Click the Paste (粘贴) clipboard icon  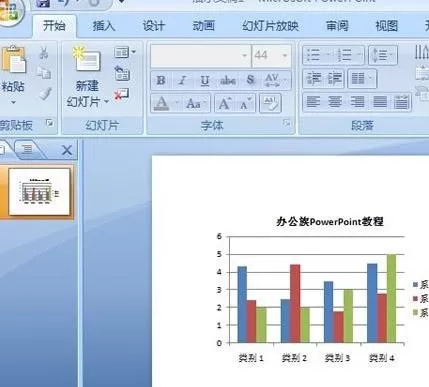pos(13,60)
